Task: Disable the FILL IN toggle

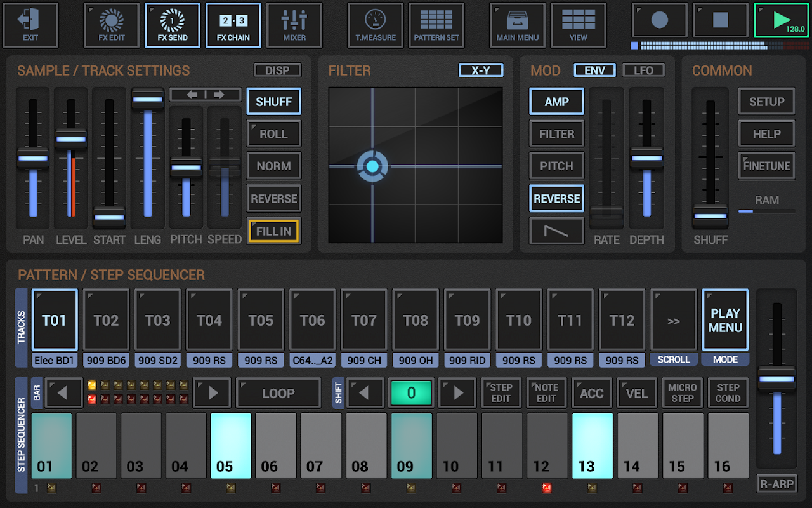Action: coord(273,231)
